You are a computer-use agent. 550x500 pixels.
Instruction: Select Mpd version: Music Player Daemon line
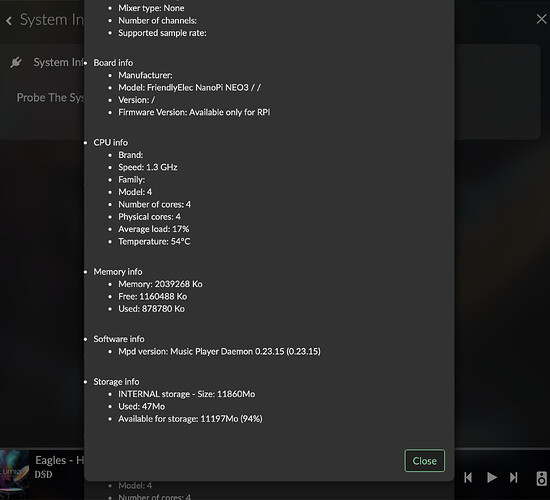(219, 351)
